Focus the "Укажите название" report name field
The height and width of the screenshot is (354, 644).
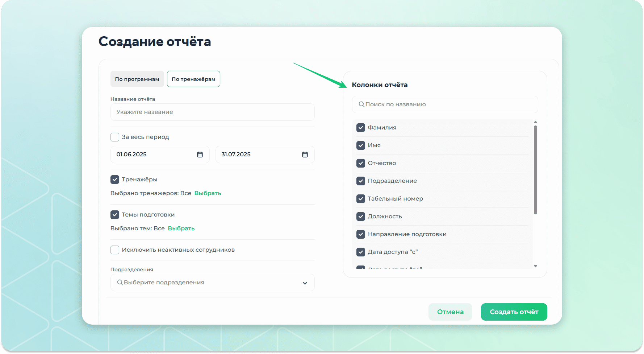pos(212,112)
